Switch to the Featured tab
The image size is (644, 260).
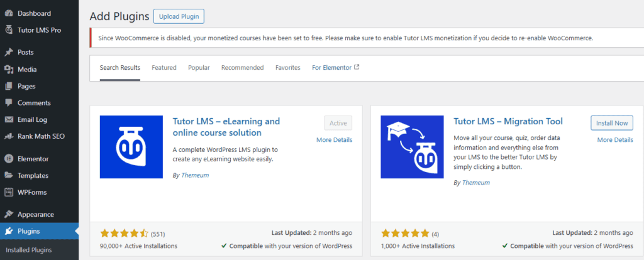click(164, 68)
